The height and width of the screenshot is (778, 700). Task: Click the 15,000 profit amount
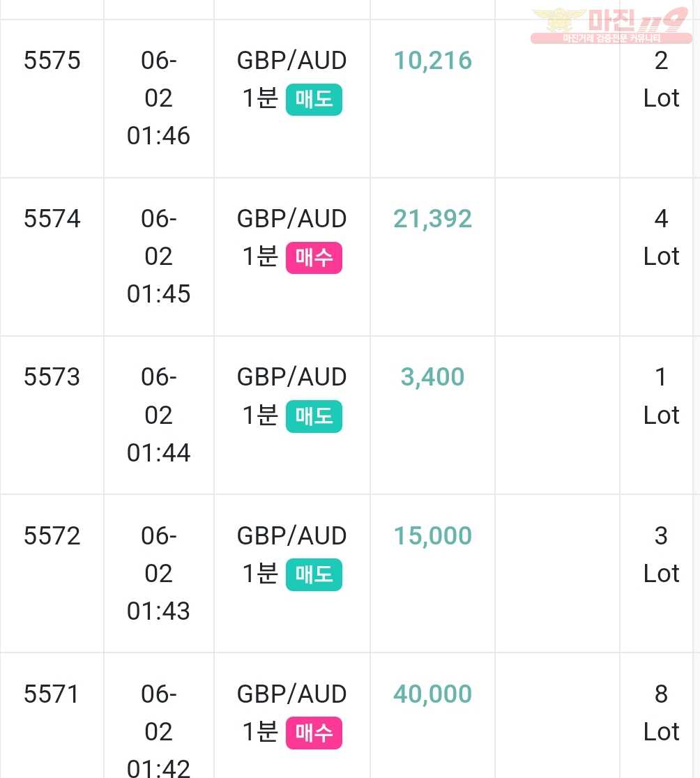coord(432,536)
